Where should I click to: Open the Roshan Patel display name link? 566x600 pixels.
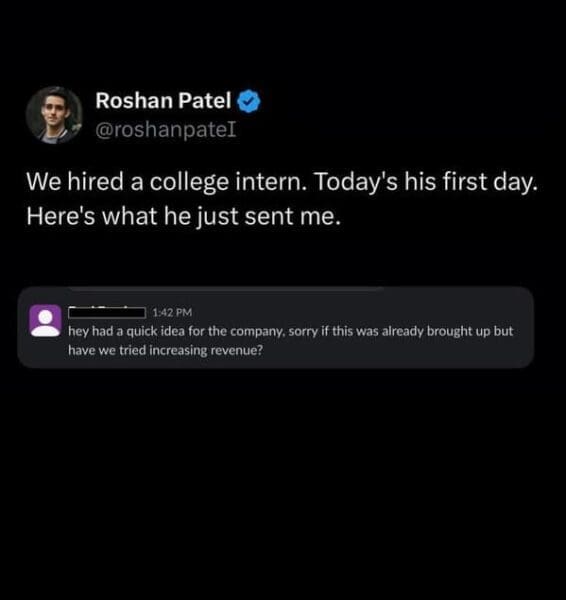(163, 101)
